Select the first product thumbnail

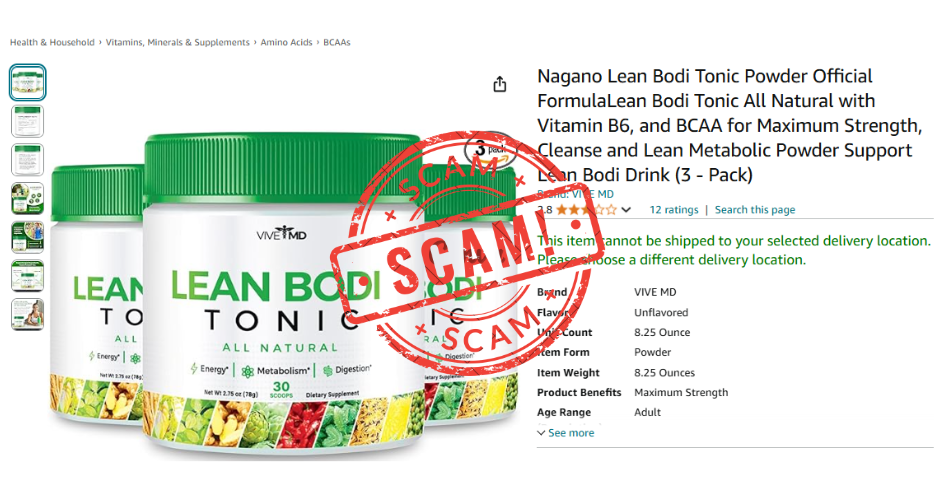tap(27, 82)
